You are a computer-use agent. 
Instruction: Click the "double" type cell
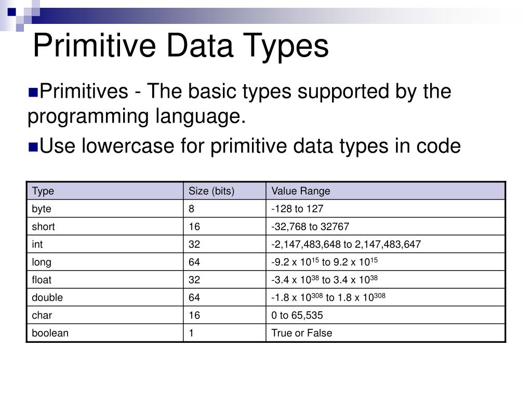click(47, 297)
